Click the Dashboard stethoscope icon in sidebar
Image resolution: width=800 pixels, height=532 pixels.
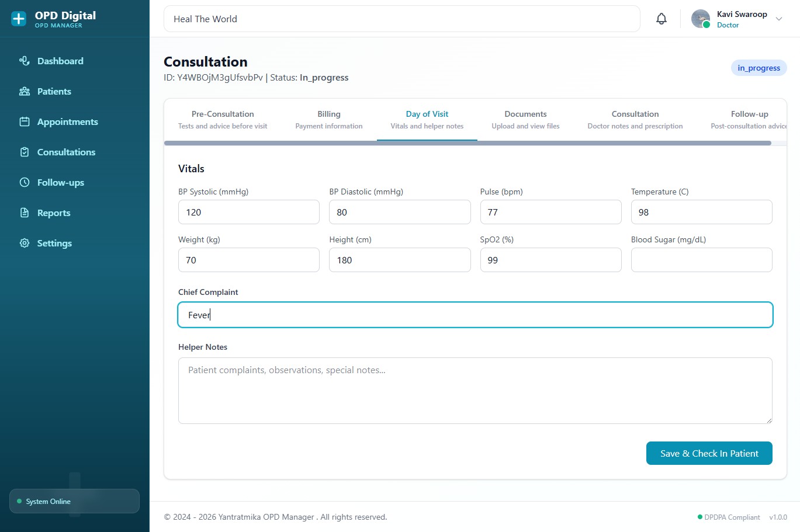(x=24, y=61)
